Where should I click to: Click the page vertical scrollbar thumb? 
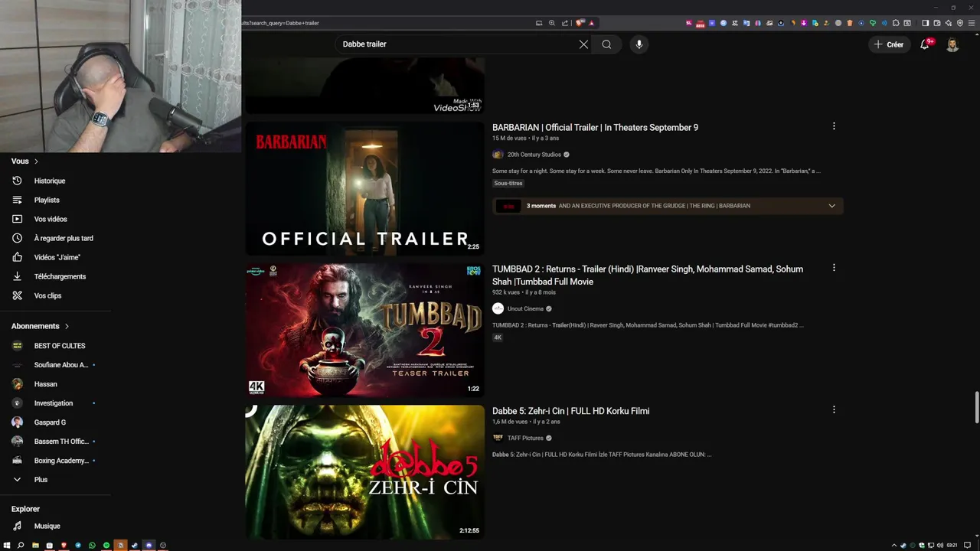pyautogui.click(x=976, y=407)
